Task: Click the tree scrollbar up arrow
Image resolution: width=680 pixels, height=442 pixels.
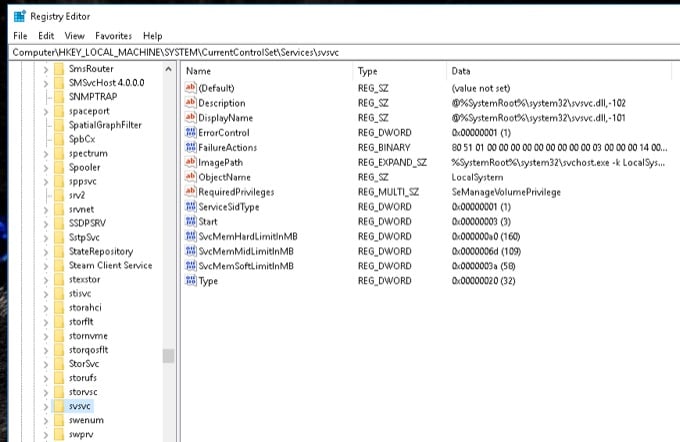Action: click(168, 69)
